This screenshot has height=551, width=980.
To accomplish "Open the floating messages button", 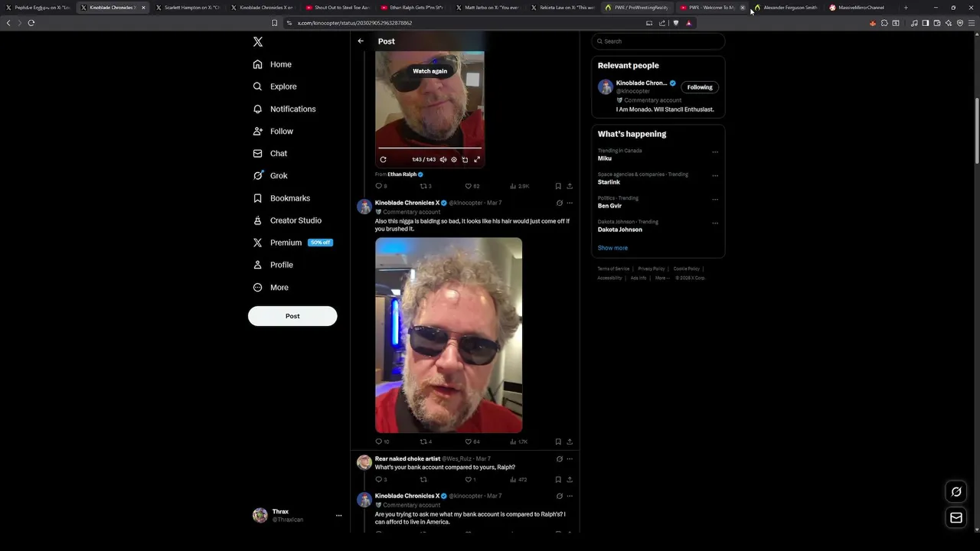I will [956, 518].
